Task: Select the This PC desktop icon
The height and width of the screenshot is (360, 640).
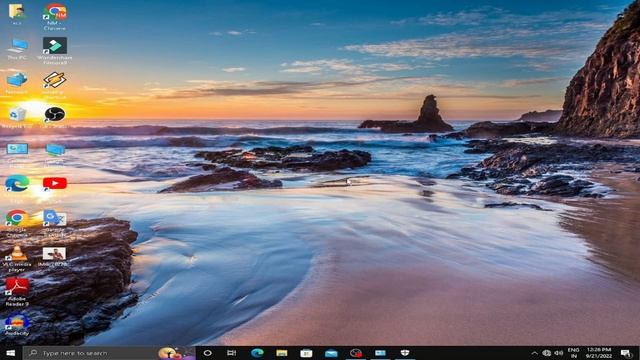Action: click(x=17, y=49)
